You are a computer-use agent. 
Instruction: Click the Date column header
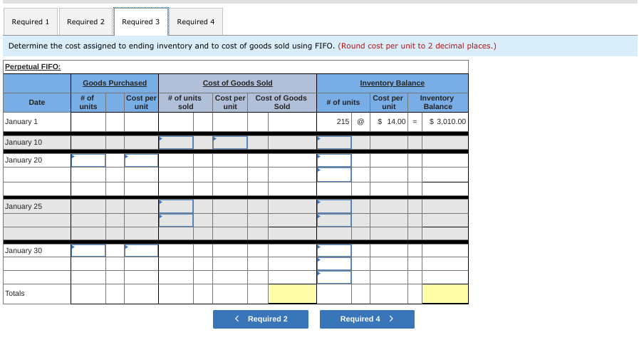tap(37, 103)
